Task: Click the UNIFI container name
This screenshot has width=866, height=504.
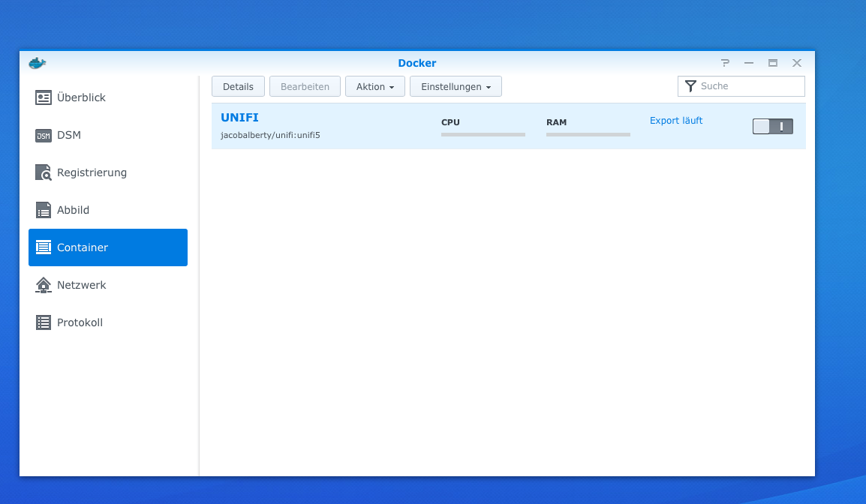Action: click(x=239, y=118)
